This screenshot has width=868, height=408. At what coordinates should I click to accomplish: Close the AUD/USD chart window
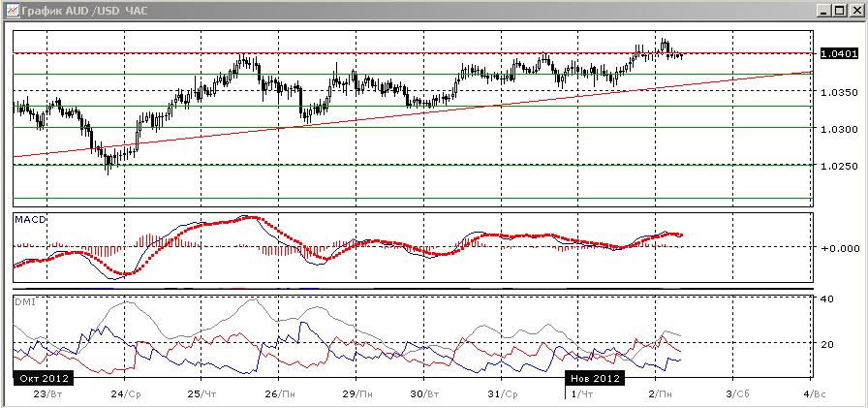pos(856,9)
